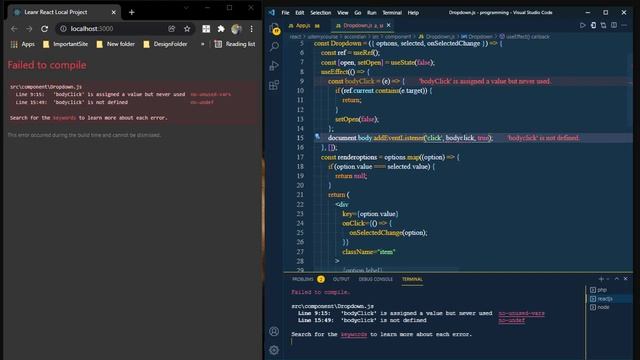
Task: Close the Dropdown.js editor tab
Action: [x=389, y=25]
